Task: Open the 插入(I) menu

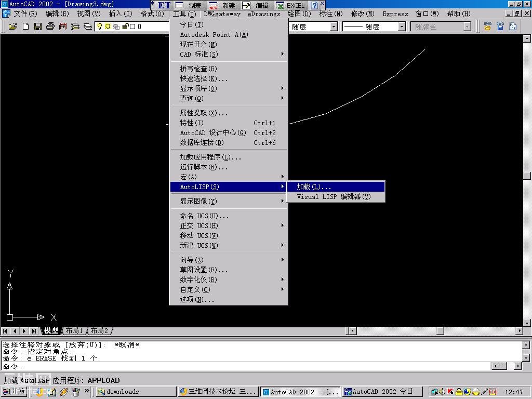Action: coord(120,14)
